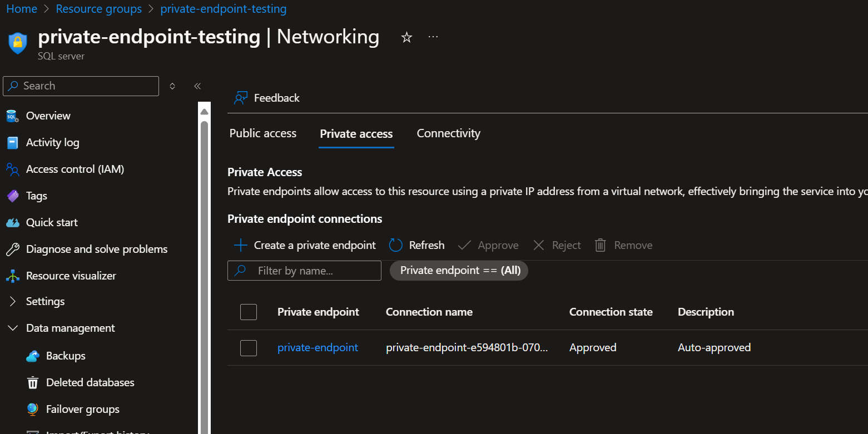
Task: Open the private-endpoint link in table
Action: point(318,347)
